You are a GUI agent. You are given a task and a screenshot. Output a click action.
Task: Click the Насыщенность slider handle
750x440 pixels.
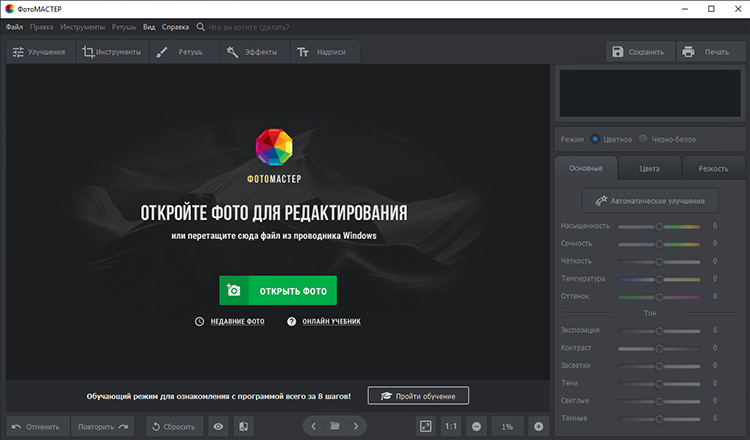(x=659, y=226)
